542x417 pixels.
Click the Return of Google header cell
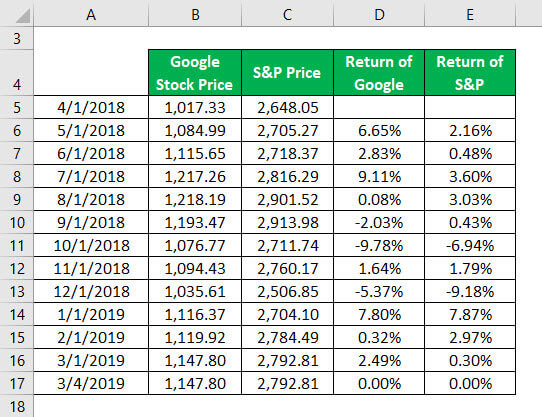click(379, 73)
